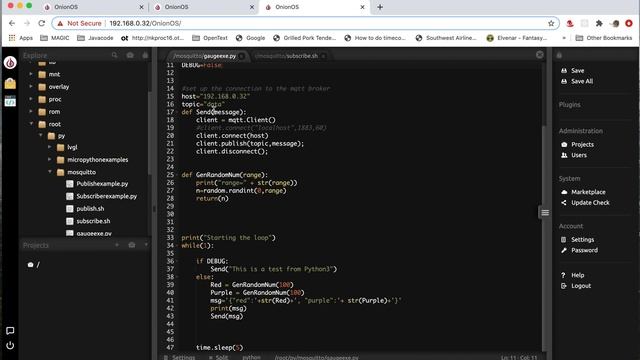Viewport: 640px width, 360px height.
Task: Click the plus icon in Projects header
Action: click(x=117, y=245)
